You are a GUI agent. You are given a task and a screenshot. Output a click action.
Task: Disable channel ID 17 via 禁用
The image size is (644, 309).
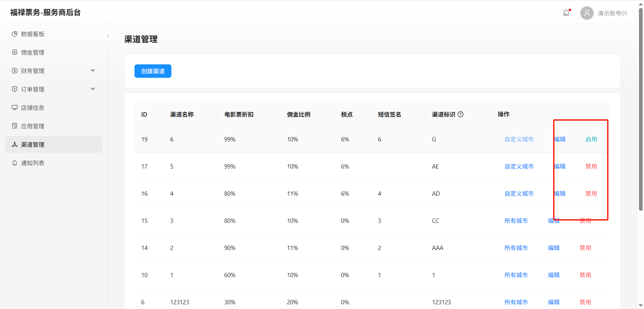tap(591, 167)
